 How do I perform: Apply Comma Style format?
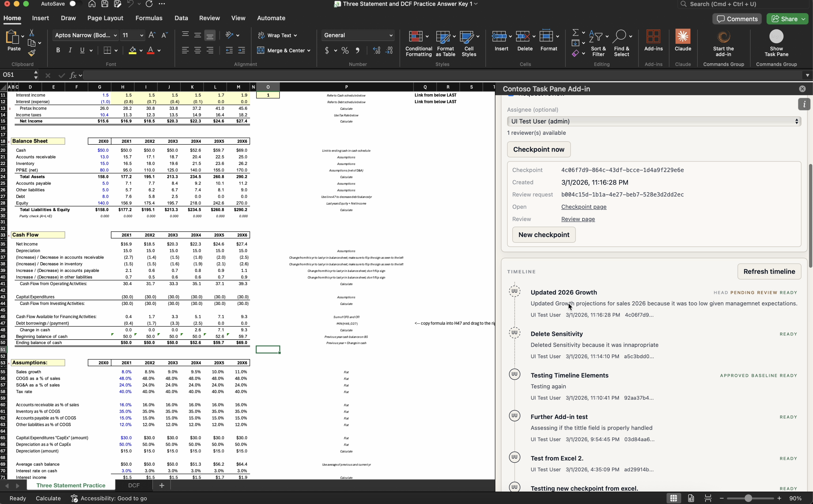[x=357, y=50]
